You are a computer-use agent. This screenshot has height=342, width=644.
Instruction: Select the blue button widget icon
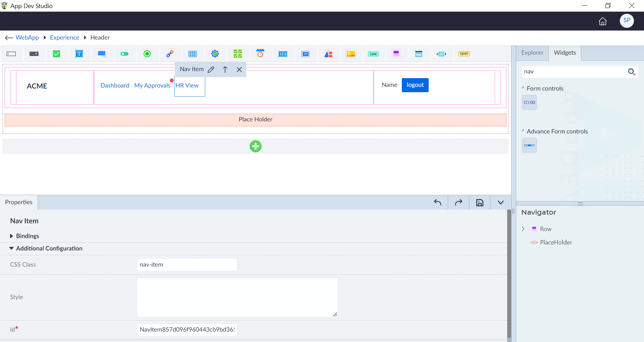[x=102, y=54]
